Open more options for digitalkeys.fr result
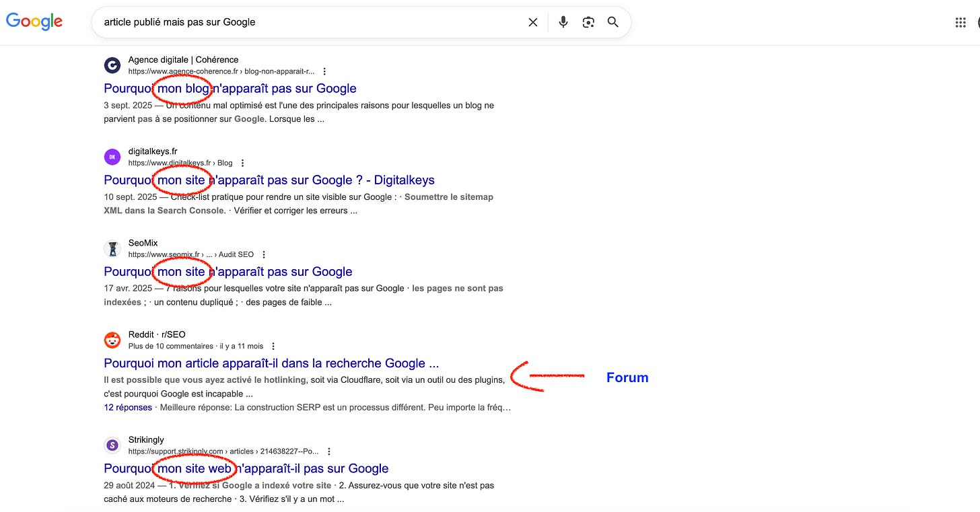This screenshot has height=512, width=980. [242, 163]
